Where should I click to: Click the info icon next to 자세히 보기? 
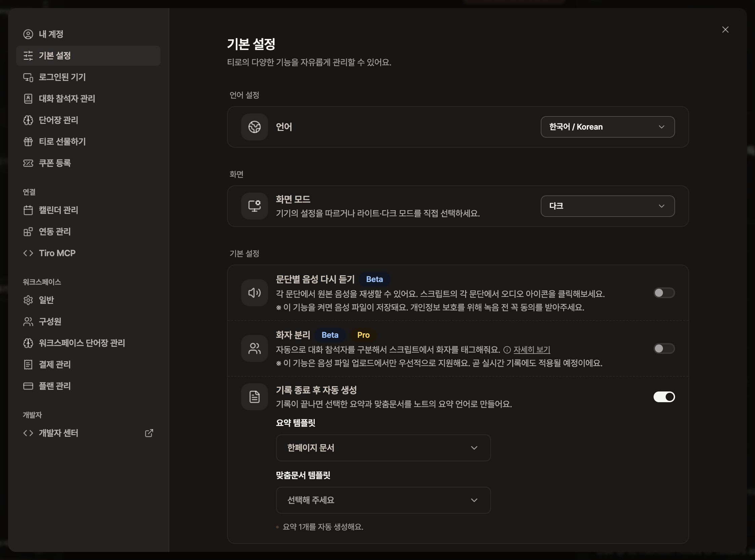507,349
